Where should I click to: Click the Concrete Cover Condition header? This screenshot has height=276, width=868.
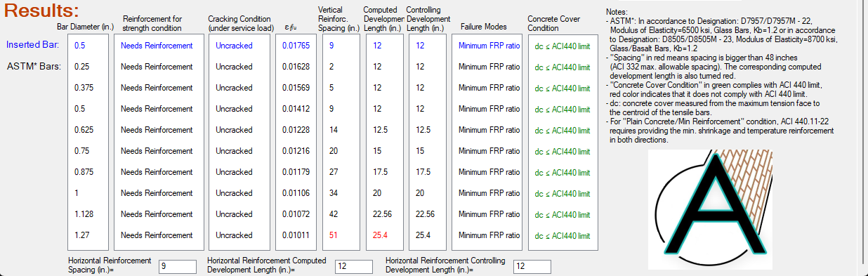pos(553,23)
